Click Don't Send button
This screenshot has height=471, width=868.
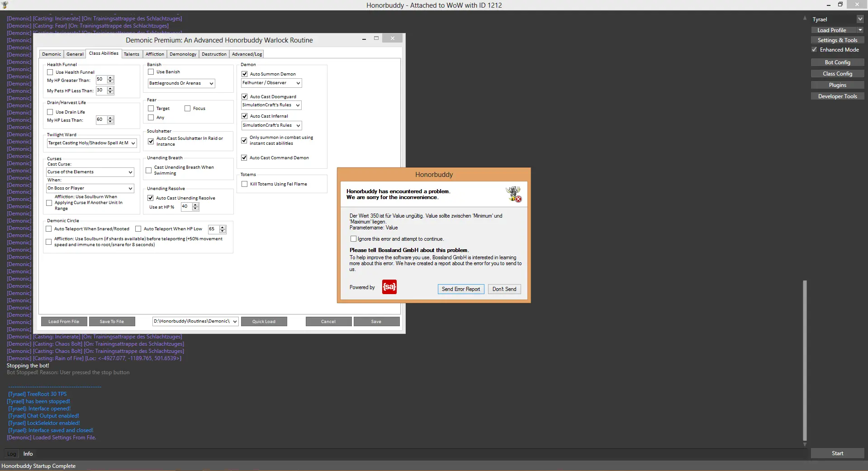[504, 289]
